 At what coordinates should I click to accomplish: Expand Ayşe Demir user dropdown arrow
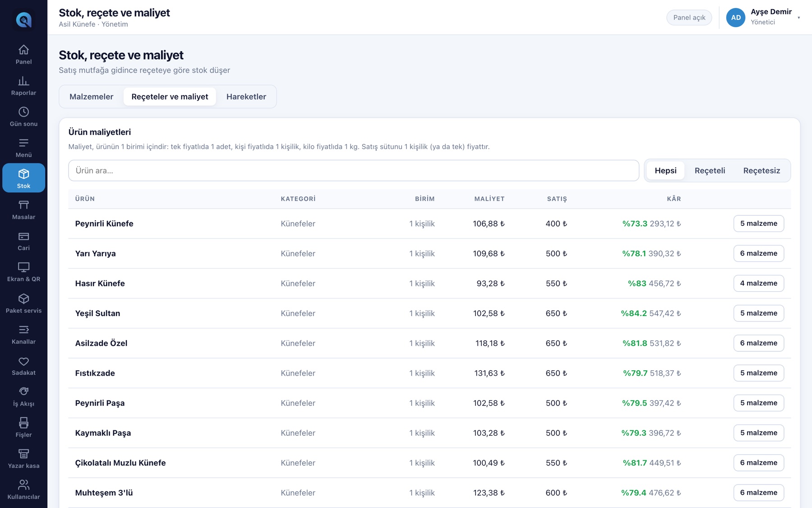[x=798, y=18]
